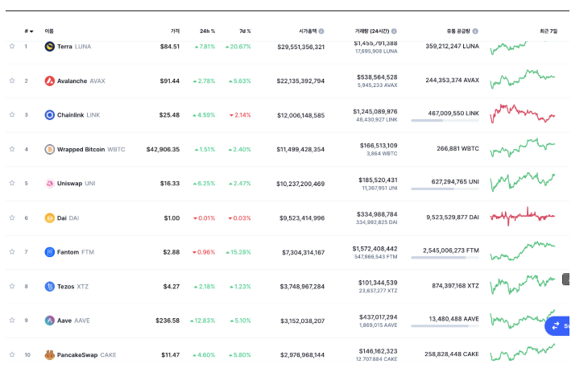
Task: Click Terra 7d change 20.67%
Action: click(238, 47)
